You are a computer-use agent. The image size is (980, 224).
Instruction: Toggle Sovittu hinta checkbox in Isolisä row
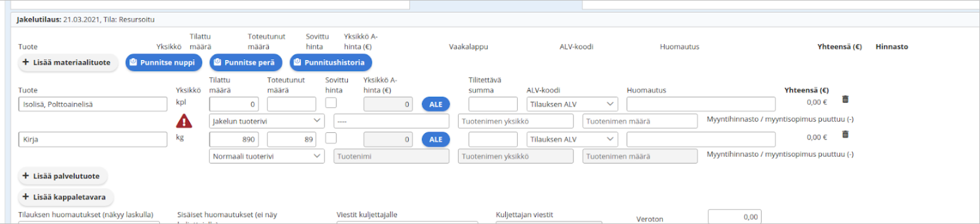coord(331,103)
